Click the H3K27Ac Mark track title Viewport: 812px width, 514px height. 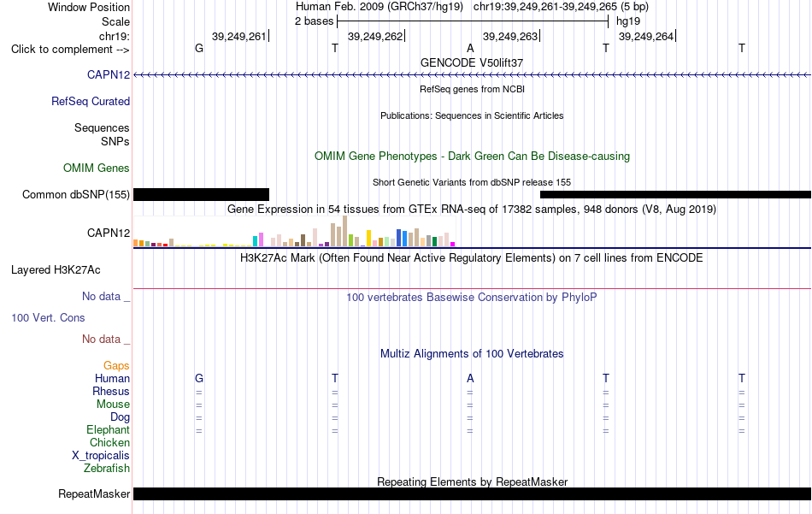(472, 258)
